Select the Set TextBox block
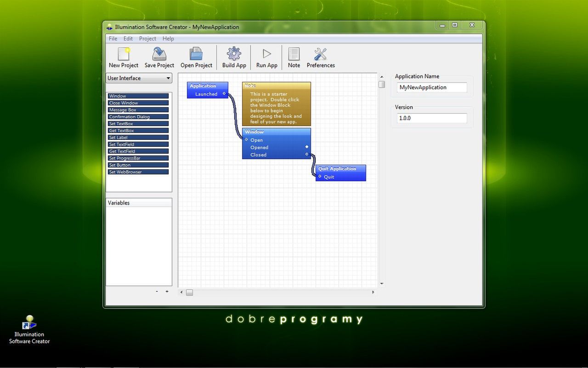Image resolution: width=588 pixels, height=368 pixels. [138, 124]
